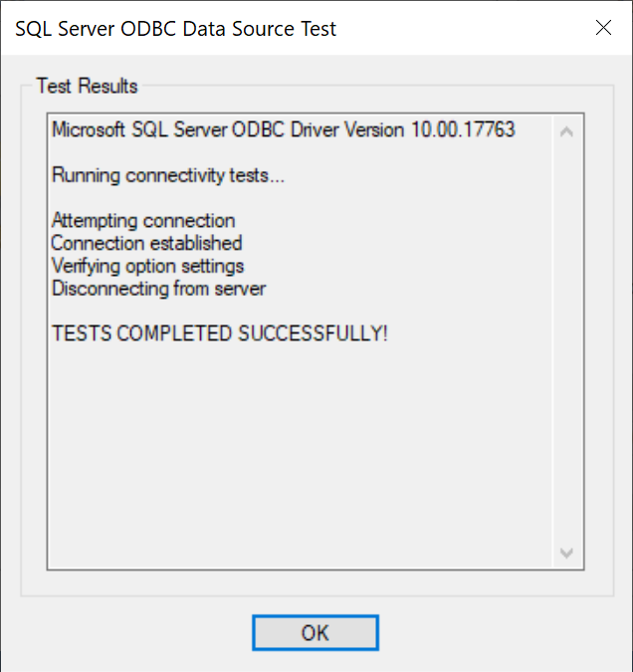Close the ODBC Data Source Test dialog
Image resolution: width=633 pixels, height=672 pixels.
(603, 28)
